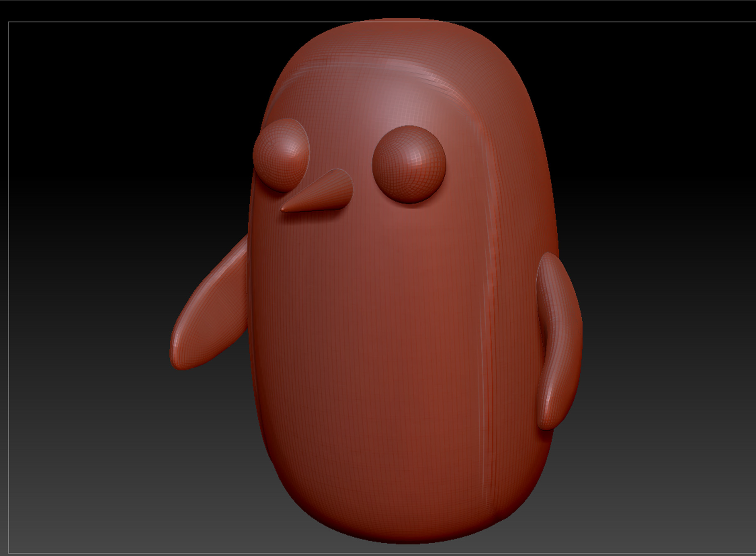Click the bottom tip of right flipper

(x=546, y=424)
